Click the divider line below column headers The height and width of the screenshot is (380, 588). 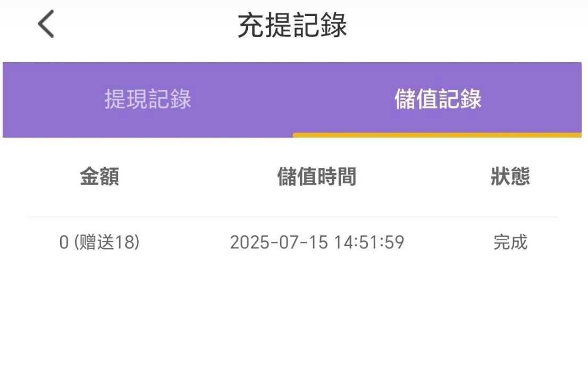292,217
